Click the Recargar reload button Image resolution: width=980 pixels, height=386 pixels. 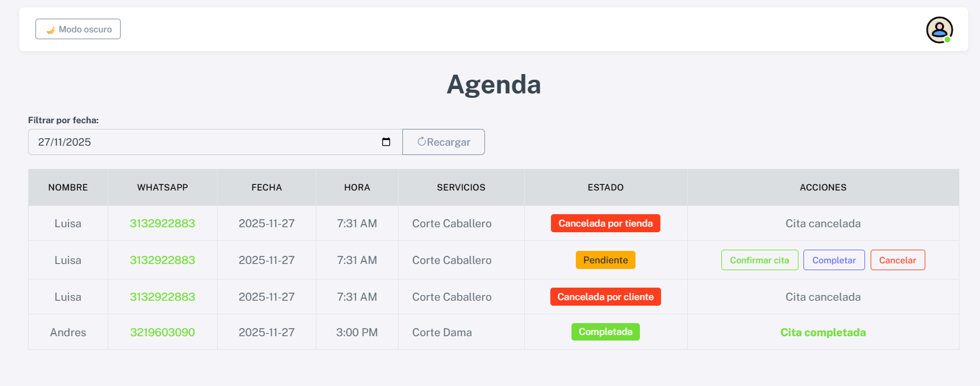pyautogui.click(x=443, y=142)
